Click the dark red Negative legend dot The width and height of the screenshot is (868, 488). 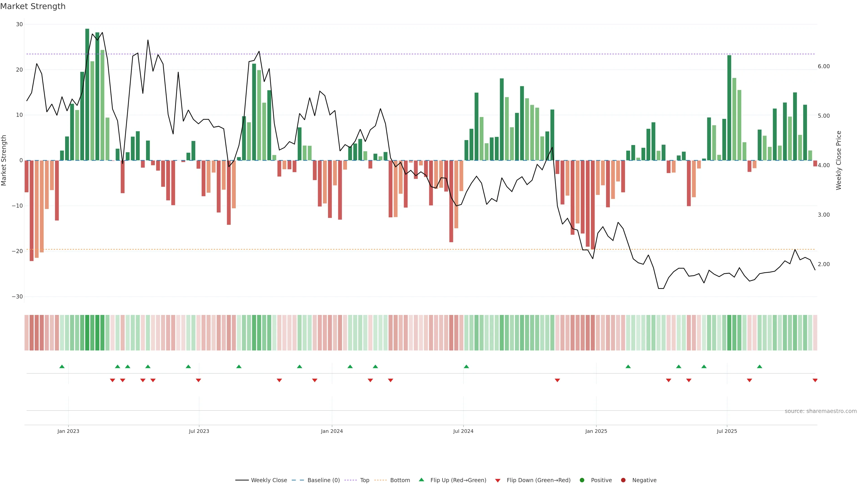pos(623,480)
